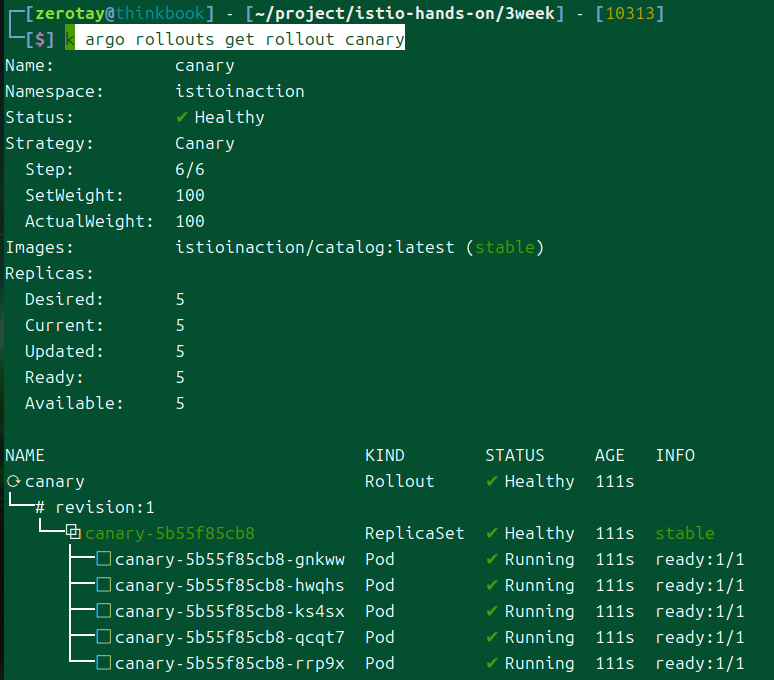
Task: Click the Ready replicas value '5'
Action: (x=180, y=378)
